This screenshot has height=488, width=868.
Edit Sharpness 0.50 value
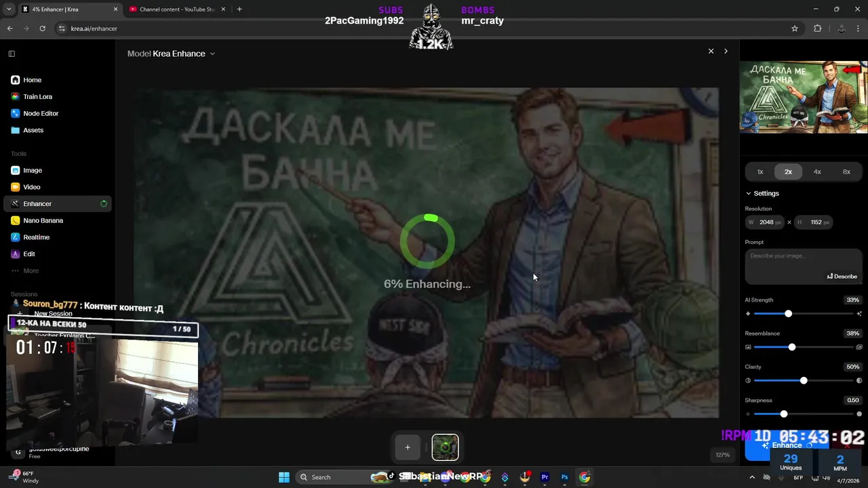852,401
